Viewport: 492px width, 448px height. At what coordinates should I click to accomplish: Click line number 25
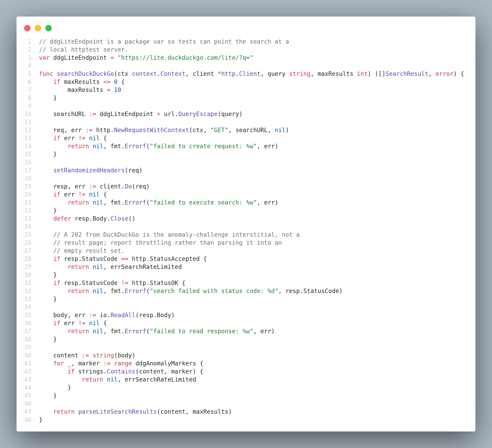(x=28, y=235)
